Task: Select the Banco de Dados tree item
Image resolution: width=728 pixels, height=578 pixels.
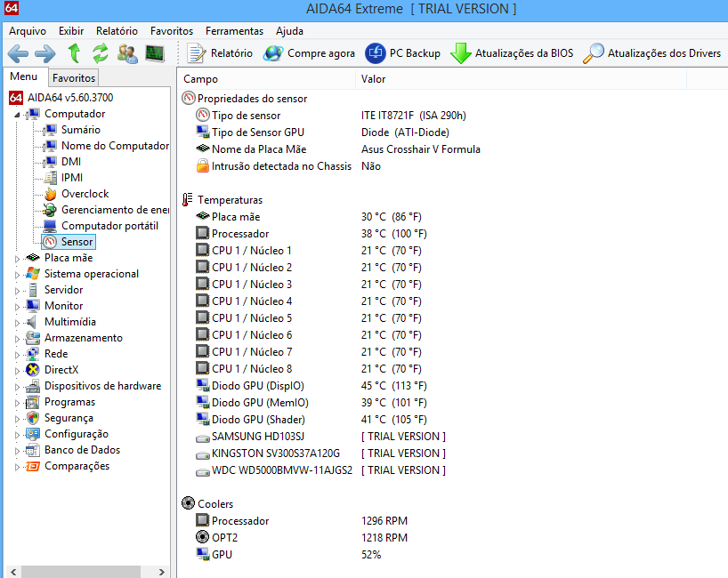Action: [x=82, y=450]
